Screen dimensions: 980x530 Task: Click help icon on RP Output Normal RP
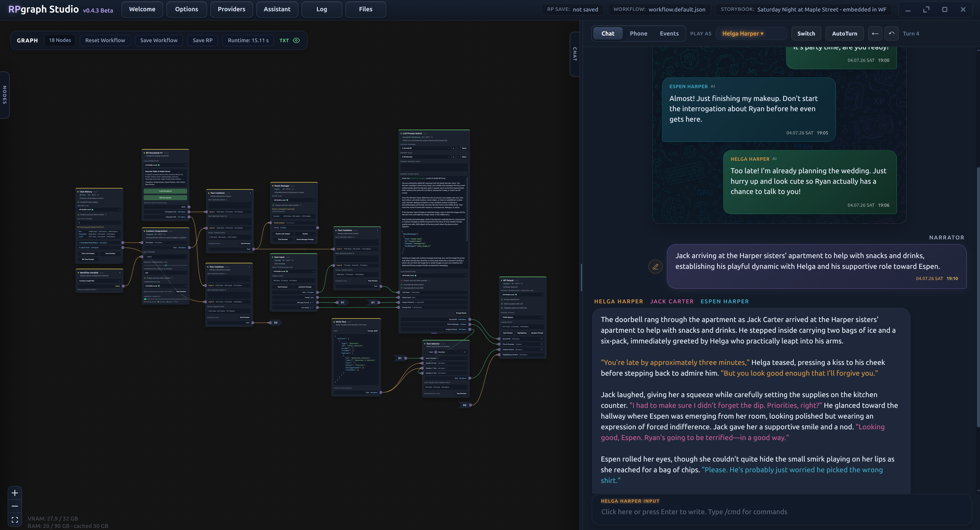click(542, 339)
